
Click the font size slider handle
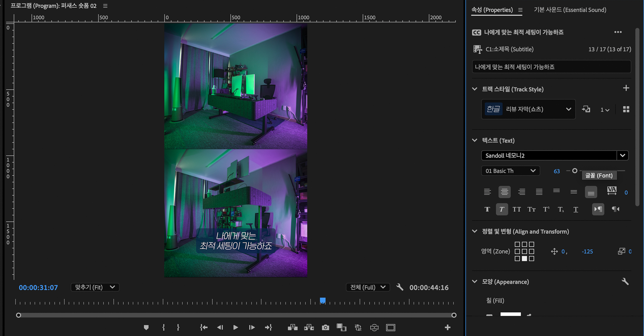coord(575,171)
